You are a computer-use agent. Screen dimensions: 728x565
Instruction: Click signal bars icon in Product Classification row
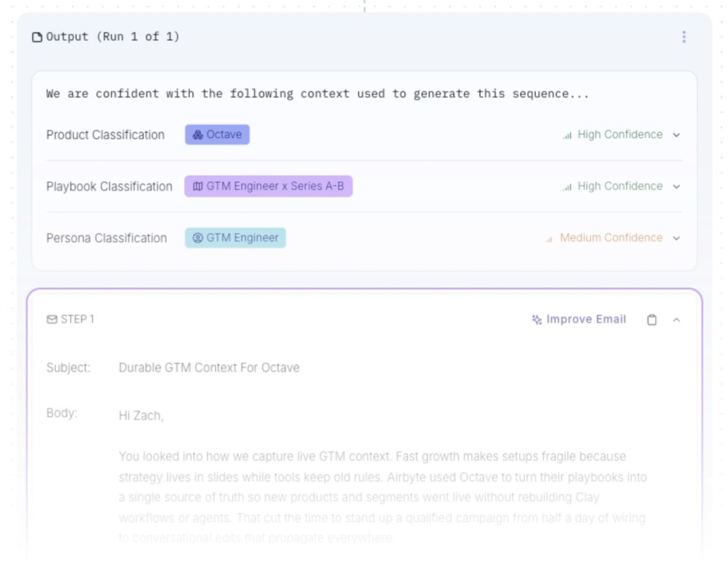(x=568, y=135)
